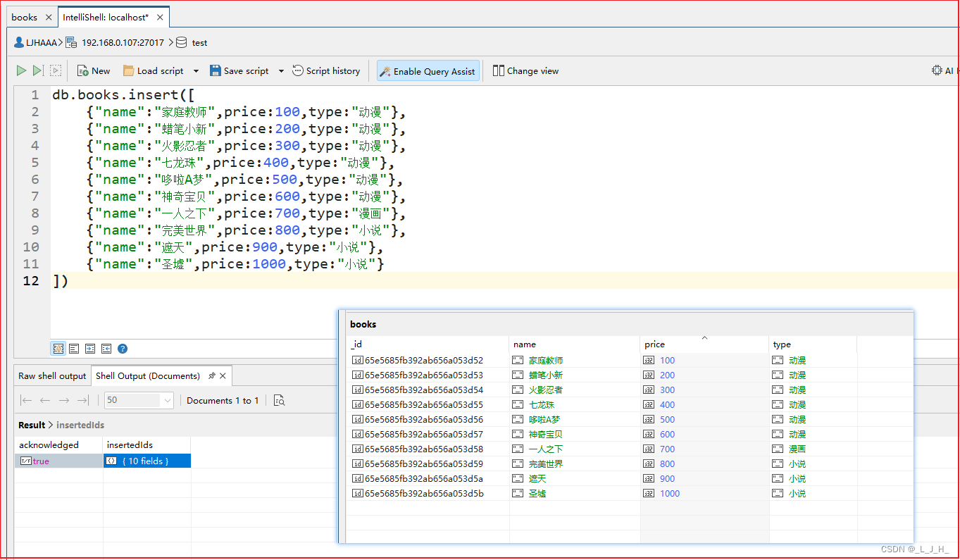This screenshot has height=560, width=960.
Task: Select the { 10 fields } cell
Action: [147, 461]
